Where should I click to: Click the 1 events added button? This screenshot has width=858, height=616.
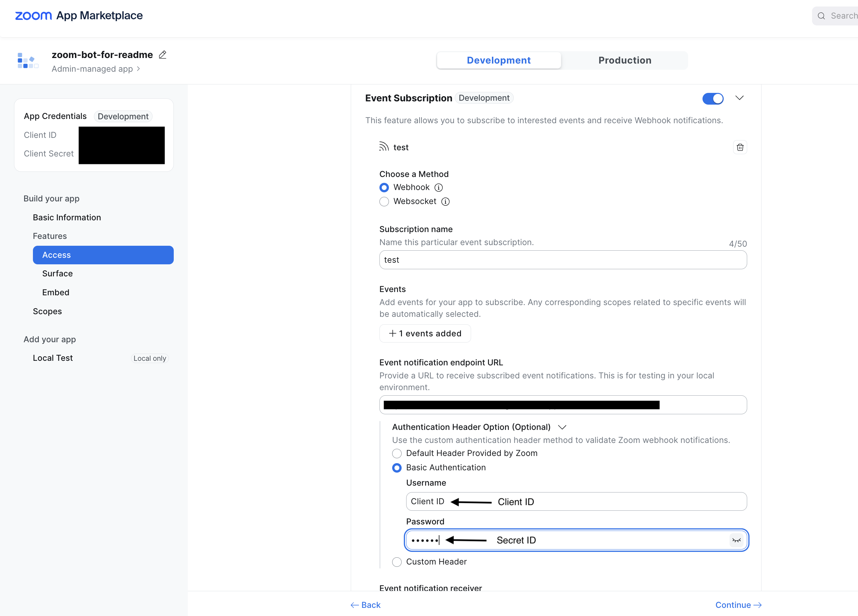[425, 333]
